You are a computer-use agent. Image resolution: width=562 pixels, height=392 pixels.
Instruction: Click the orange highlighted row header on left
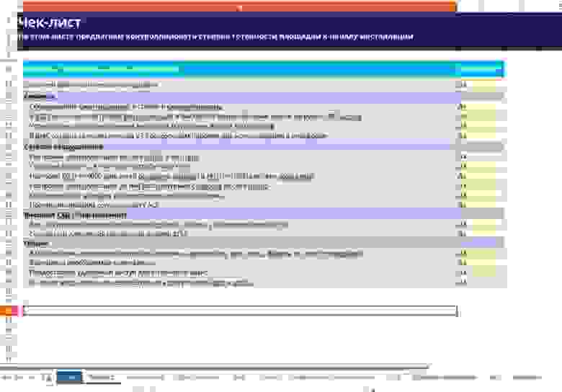[x=9, y=311]
